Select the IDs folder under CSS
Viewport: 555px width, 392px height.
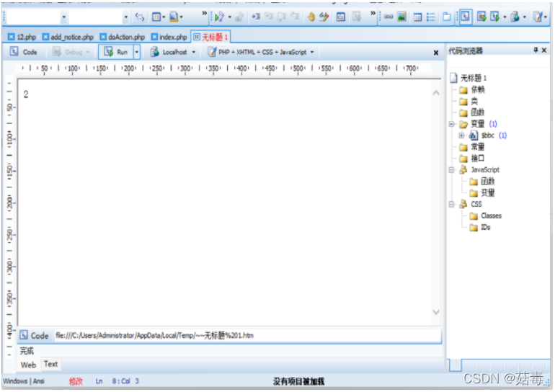[x=480, y=227]
